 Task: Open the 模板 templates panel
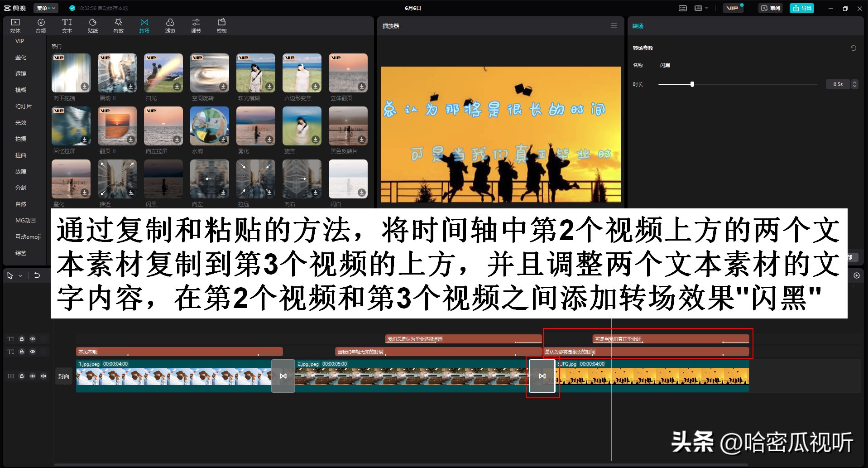click(221, 25)
